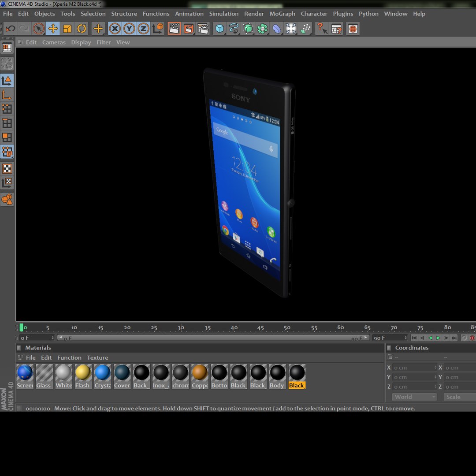This screenshot has width=476, height=476.
Task: Render the active view clapperboard icon
Action: 174,29
